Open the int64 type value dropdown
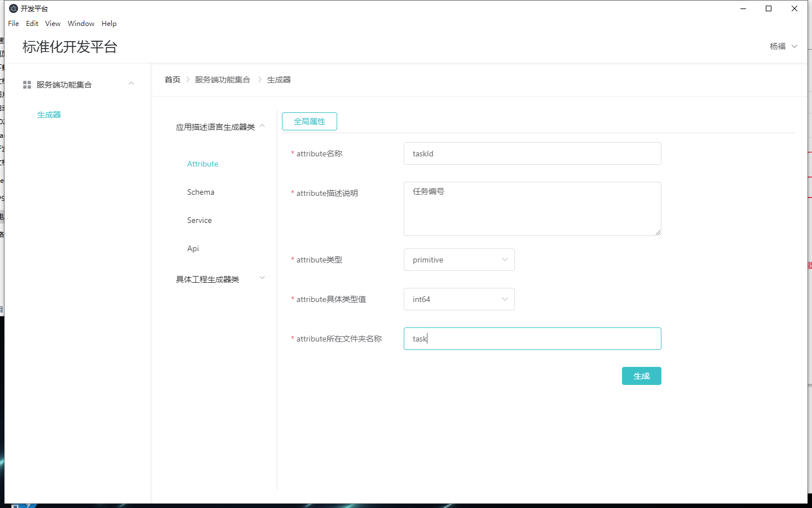Image resolution: width=812 pixels, height=508 pixels. [459, 299]
